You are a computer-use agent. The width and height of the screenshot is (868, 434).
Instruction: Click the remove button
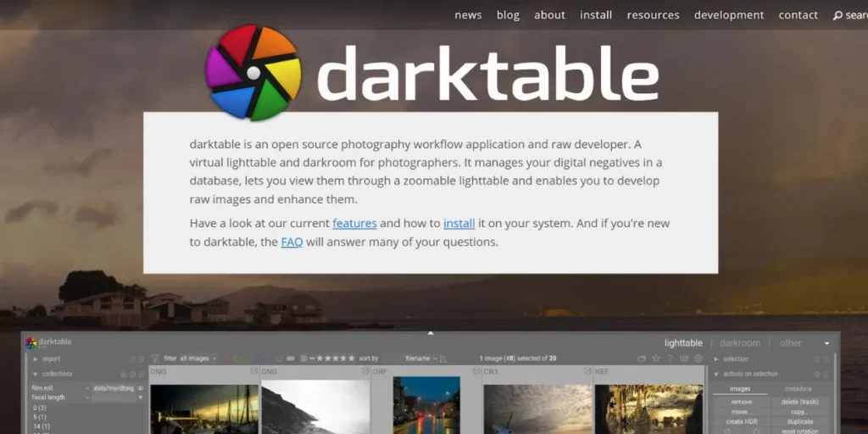coord(741,402)
